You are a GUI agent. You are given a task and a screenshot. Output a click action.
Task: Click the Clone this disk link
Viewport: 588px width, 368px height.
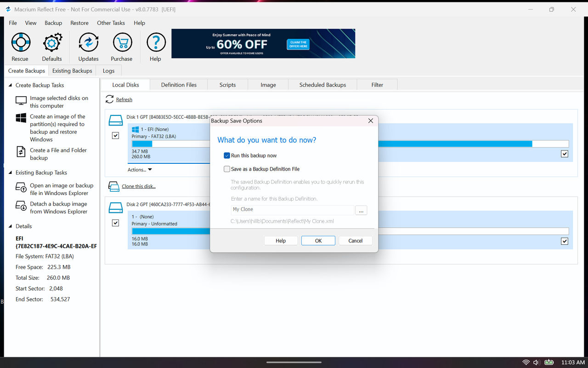pyautogui.click(x=139, y=186)
